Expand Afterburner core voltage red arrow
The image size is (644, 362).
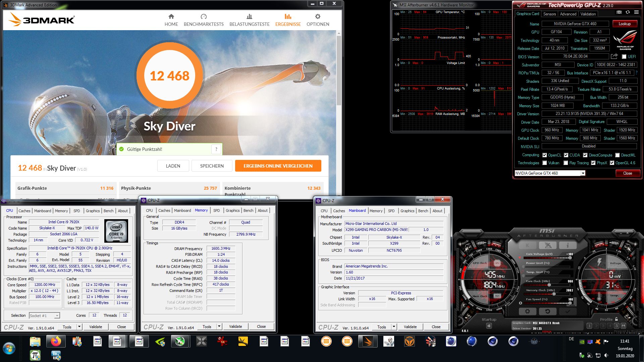click(x=520, y=257)
